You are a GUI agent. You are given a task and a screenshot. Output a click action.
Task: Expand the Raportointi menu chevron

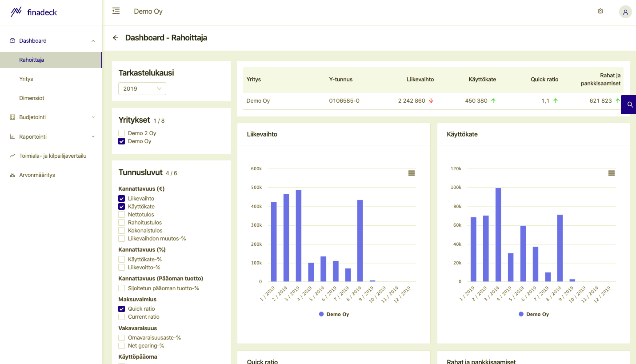pyautogui.click(x=93, y=137)
